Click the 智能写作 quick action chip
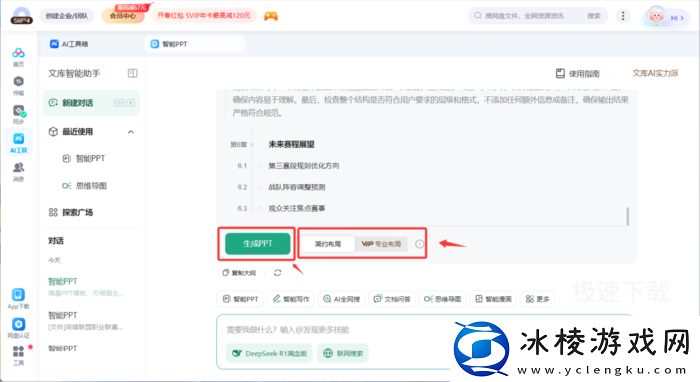This screenshot has width=700, height=382. pyautogui.click(x=291, y=299)
